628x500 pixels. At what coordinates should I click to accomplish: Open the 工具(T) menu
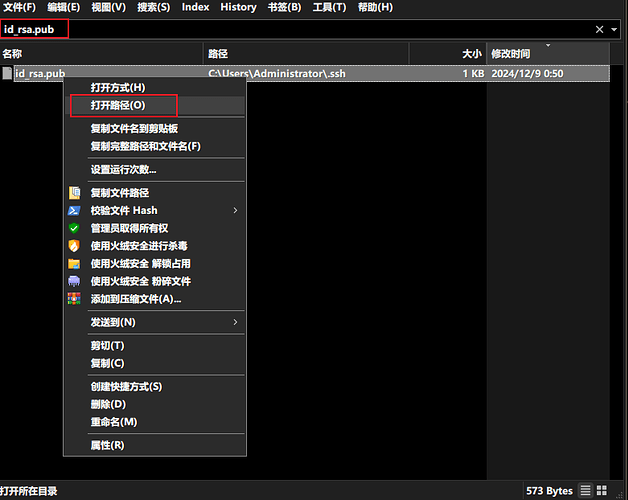click(329, 7)
